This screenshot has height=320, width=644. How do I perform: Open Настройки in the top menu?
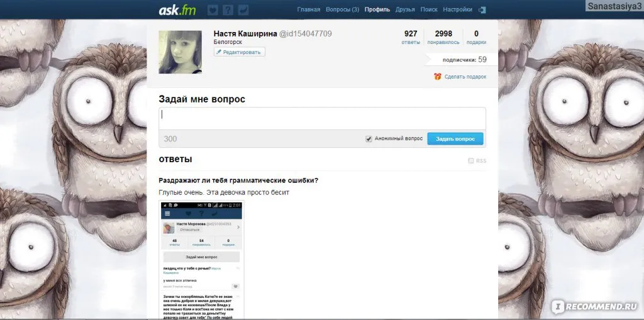[458, 9]
